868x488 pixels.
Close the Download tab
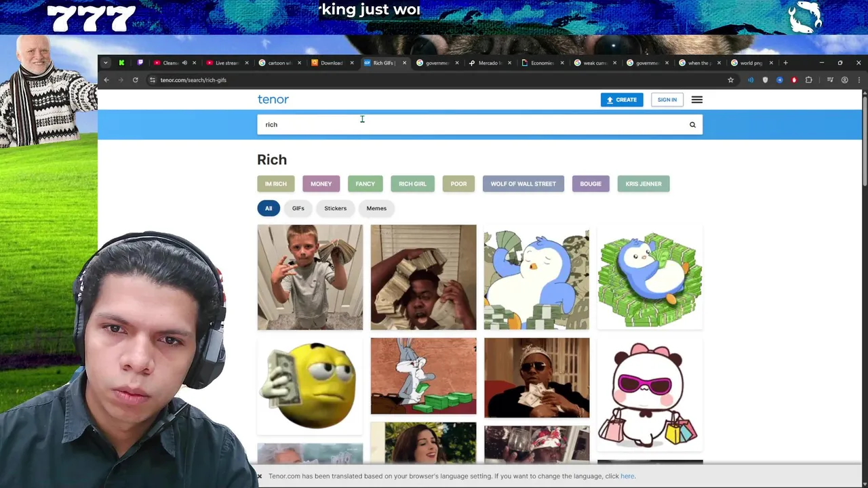pyautogui.click(x=351, y=63)
